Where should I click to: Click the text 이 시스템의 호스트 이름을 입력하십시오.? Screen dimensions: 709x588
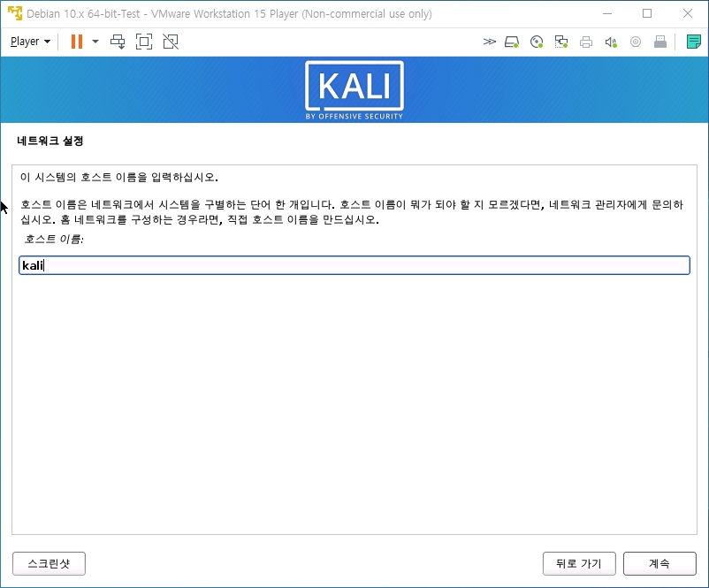click(119, 177)
